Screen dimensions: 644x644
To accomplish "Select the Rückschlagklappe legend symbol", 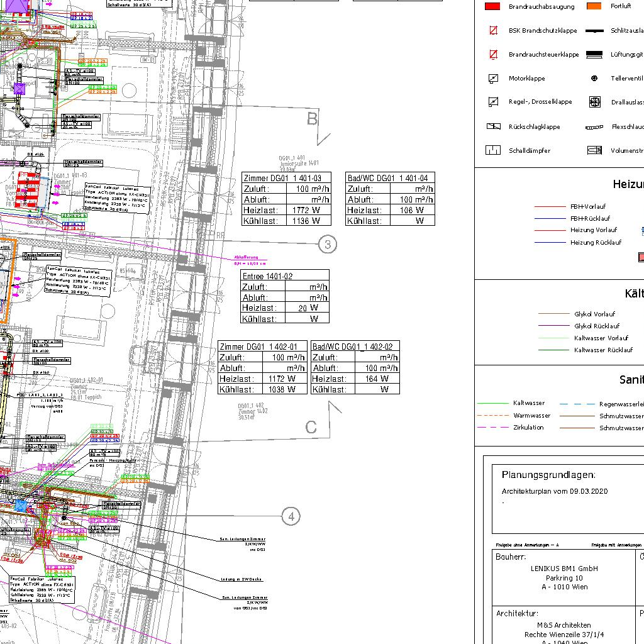I will (x=494, y=126).
